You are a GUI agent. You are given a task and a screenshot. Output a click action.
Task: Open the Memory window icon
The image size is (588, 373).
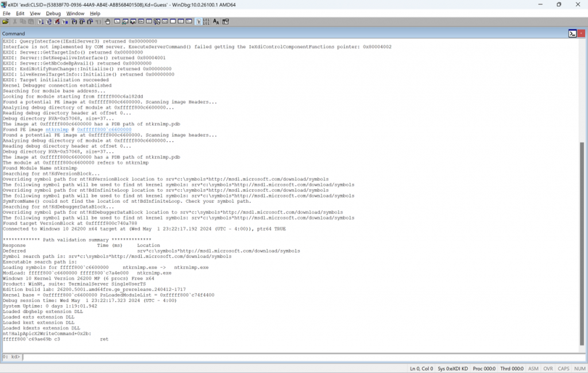pos(149,21)
